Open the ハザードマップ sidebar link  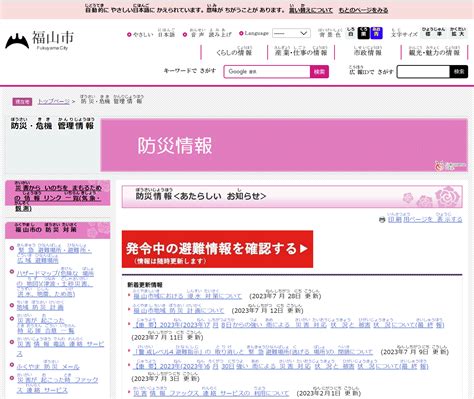[x=55, y=283]
